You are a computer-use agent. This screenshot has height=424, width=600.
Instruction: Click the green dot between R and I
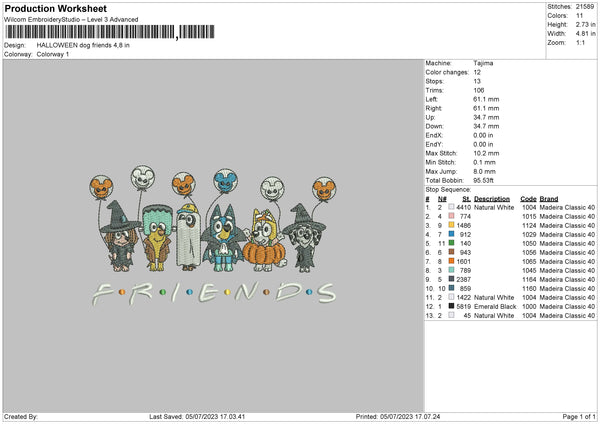[x=163, y=292]
